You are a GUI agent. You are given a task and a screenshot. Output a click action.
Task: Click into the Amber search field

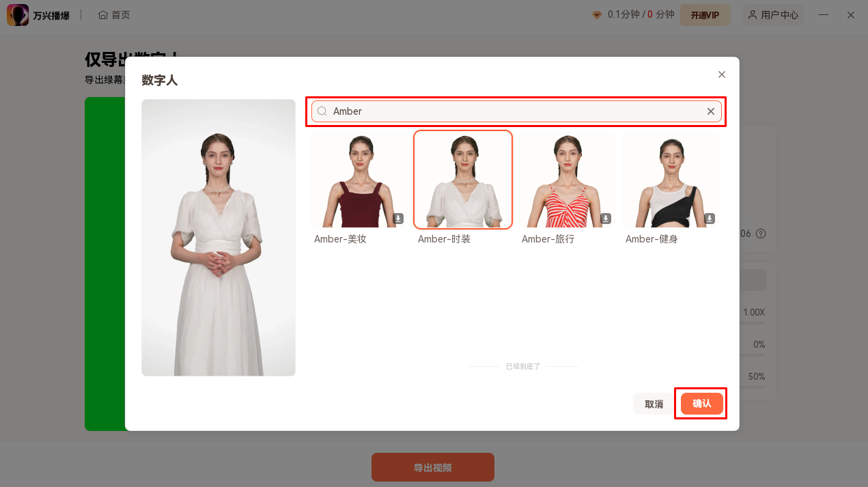point(512,111)
